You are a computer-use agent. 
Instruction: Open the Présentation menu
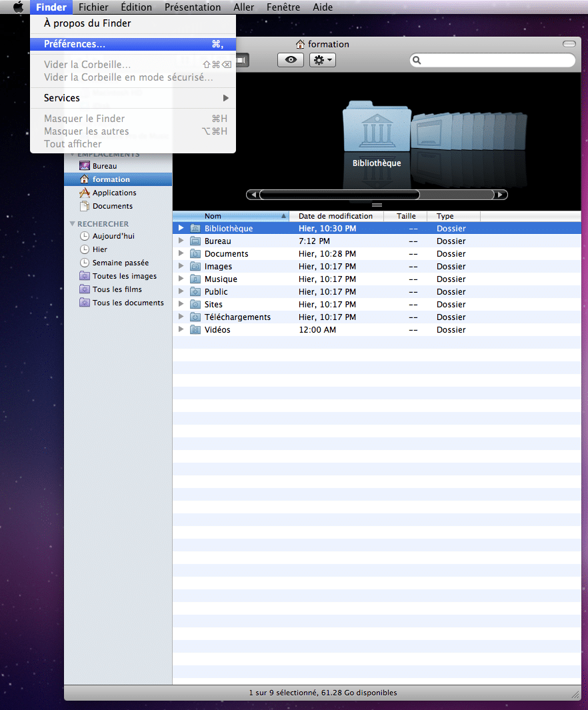click(x=193, y=7)
